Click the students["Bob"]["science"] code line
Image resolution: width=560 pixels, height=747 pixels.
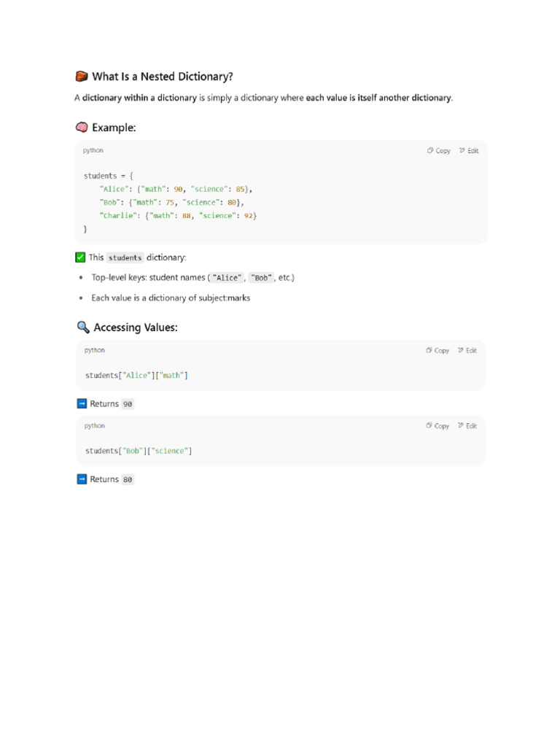point(139,451)
